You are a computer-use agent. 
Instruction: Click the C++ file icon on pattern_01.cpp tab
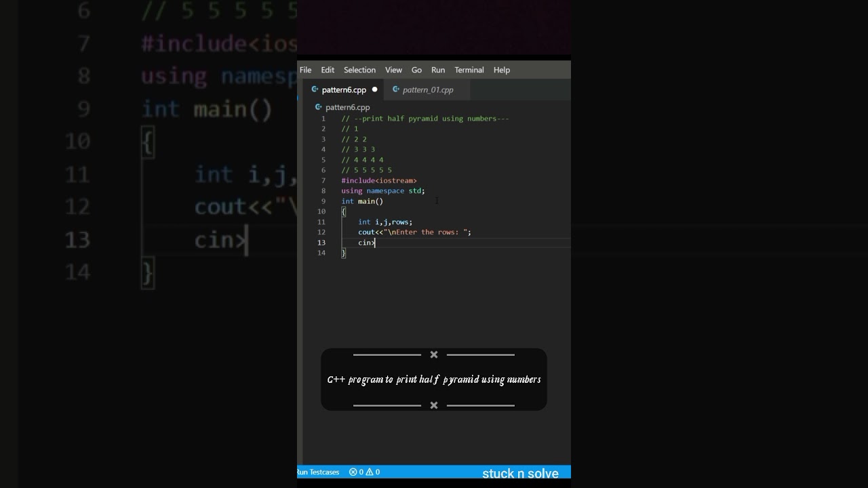(396, 89)
